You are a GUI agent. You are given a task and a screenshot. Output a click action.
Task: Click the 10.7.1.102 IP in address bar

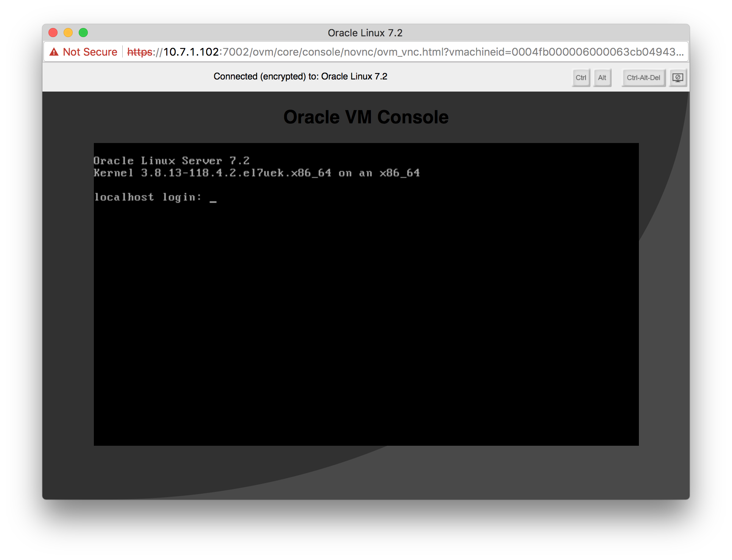coord(191,52)
